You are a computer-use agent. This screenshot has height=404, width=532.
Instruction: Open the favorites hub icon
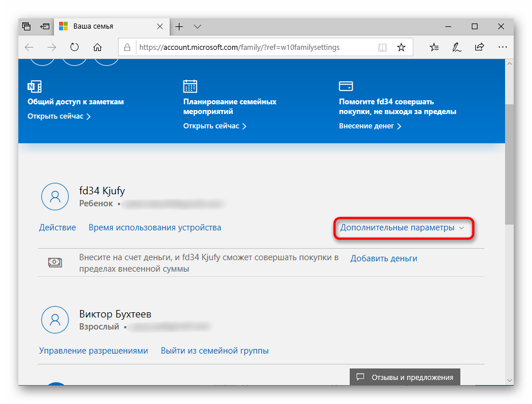click(434, 47)
